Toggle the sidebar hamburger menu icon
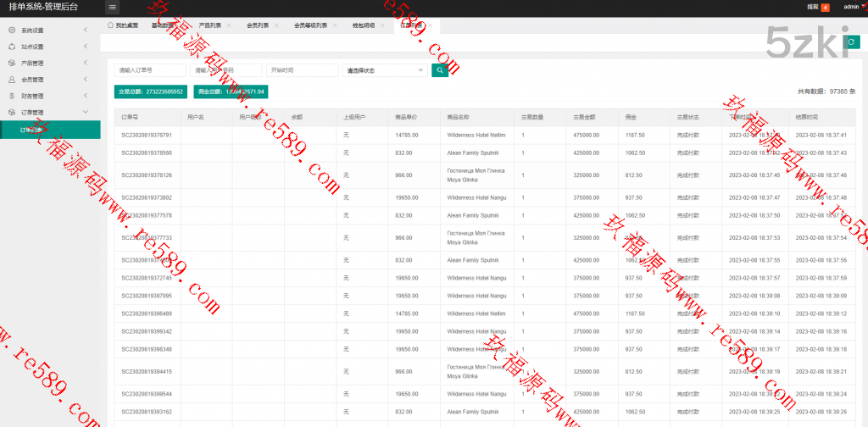Viewport: 868px width, 427px height. [x=113, y=7]
